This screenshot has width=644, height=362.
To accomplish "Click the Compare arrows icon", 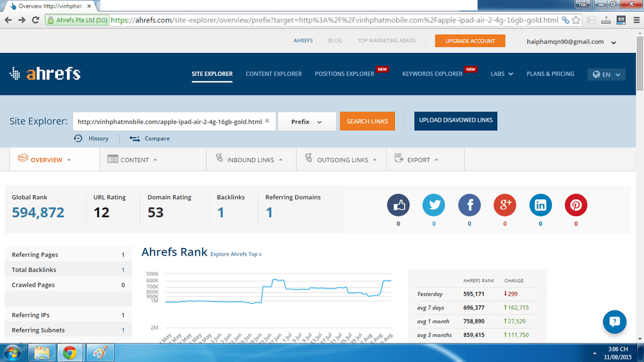I will click(x=135, y=138).
